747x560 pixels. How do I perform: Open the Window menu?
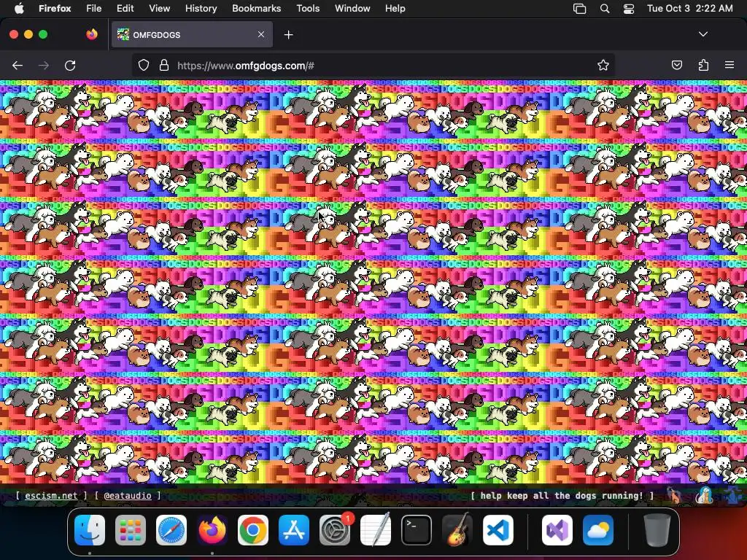point(352,9)
